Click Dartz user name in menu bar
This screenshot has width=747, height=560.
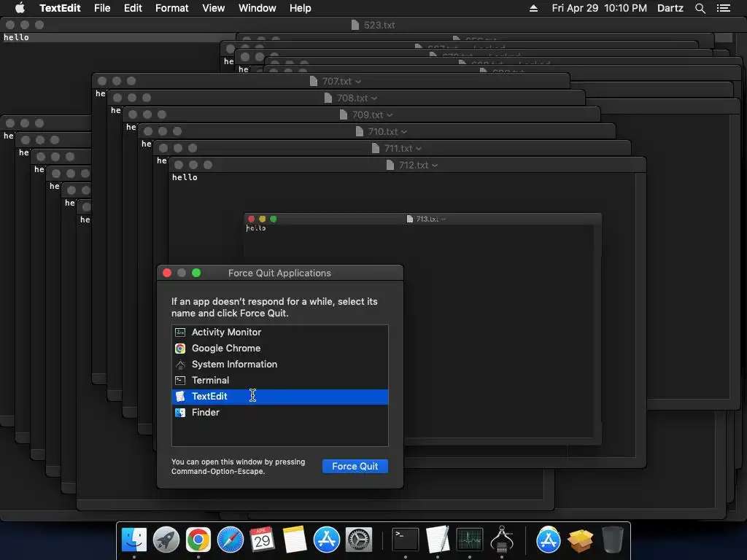670,8
